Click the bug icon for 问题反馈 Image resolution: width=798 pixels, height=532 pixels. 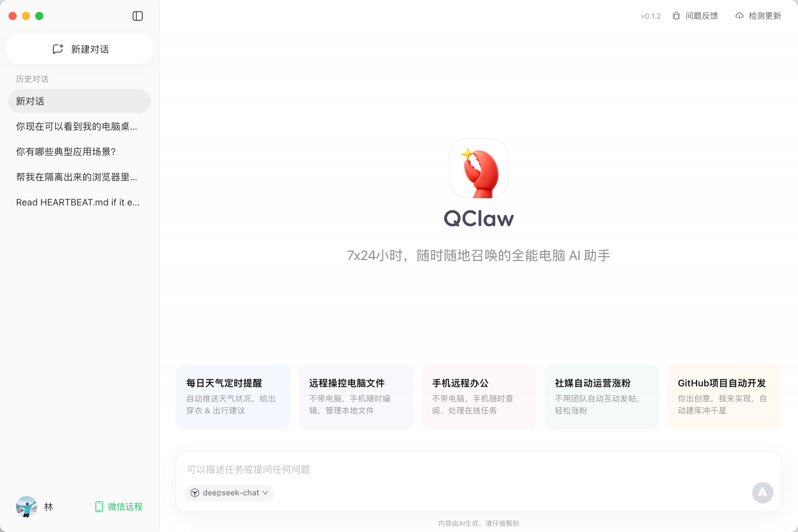tap(676, 16)
